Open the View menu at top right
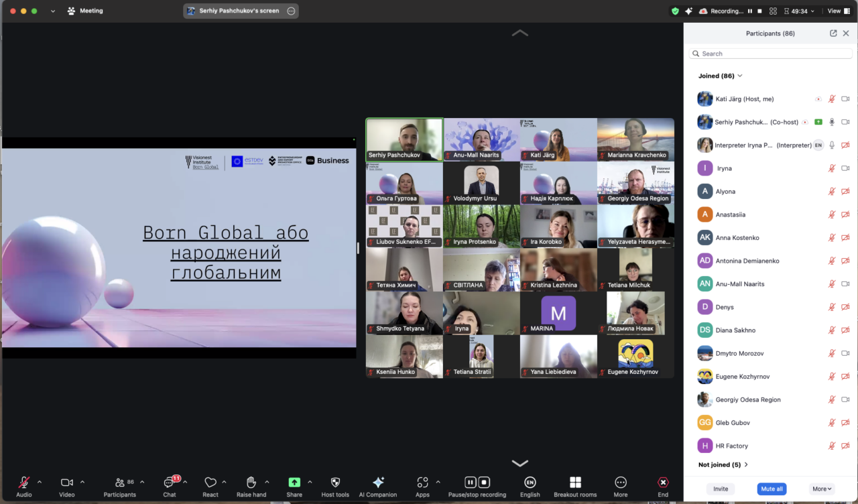Screen dimensions: 858x504 pos(834,11)
